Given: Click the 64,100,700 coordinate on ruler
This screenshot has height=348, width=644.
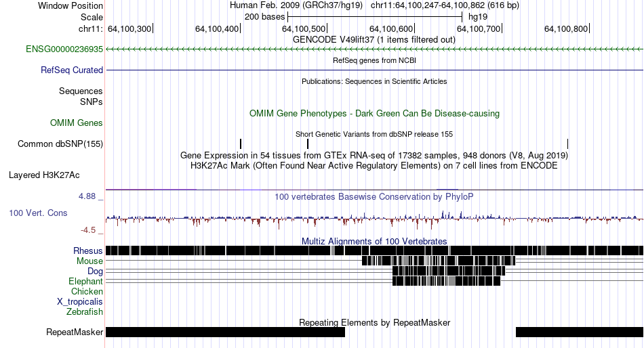Looking at the screenshot, I should 479,28.
